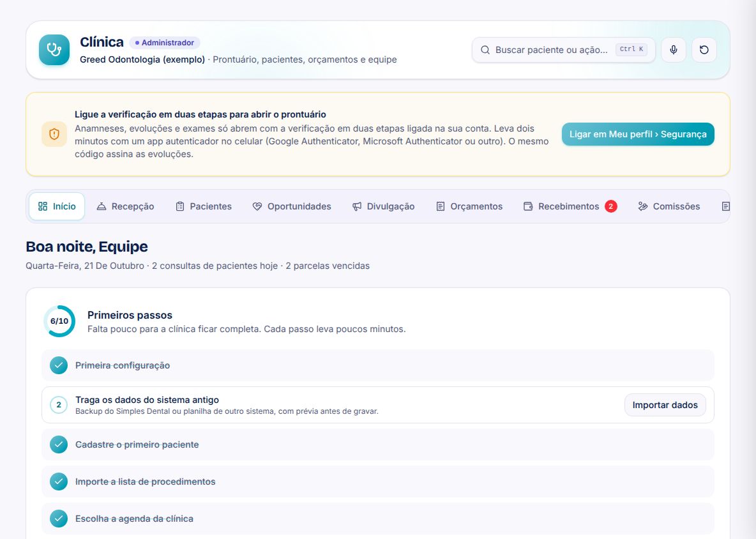Click the bell icon beside Recepção
Screen dimensions: 756x539
pos(102,206)
